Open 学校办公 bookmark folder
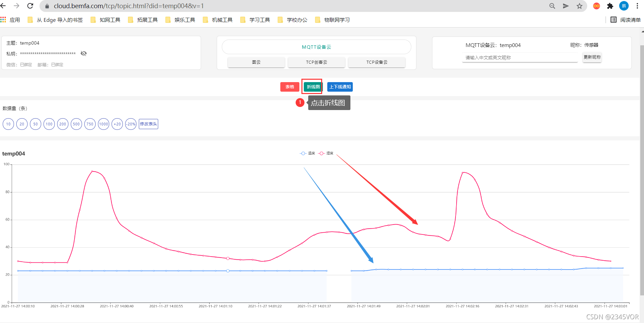Viewport: 644px width, 323px height. click(x=293, y=20)
